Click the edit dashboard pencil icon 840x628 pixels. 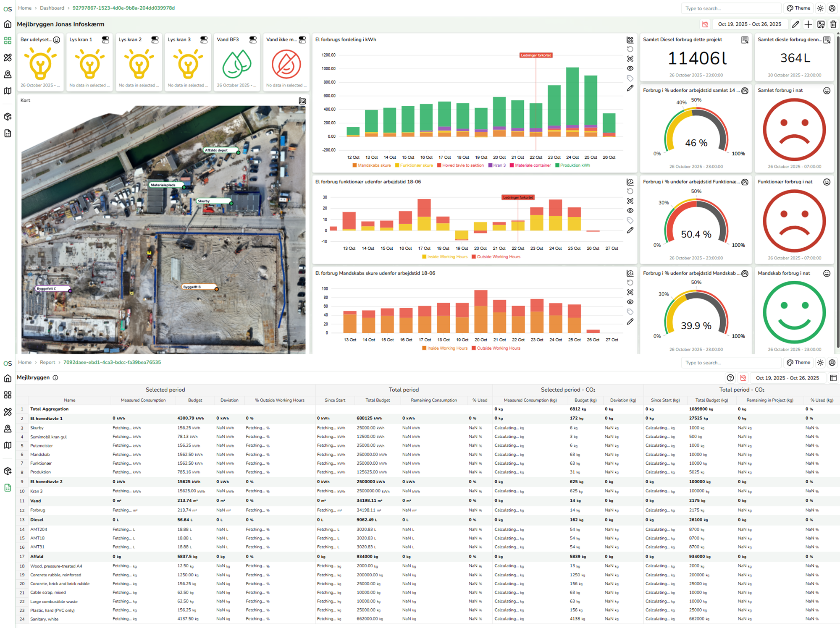click(795, 24)
